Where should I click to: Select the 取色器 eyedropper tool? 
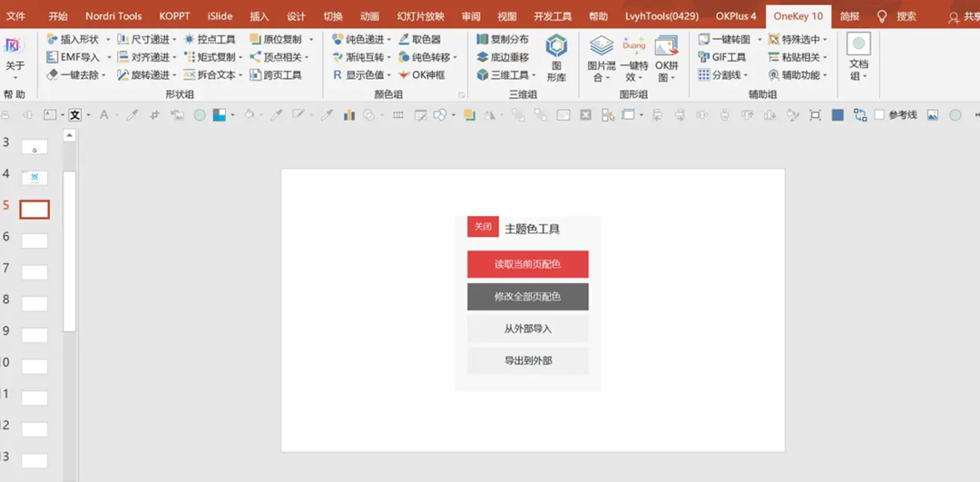tap(419, 39)
